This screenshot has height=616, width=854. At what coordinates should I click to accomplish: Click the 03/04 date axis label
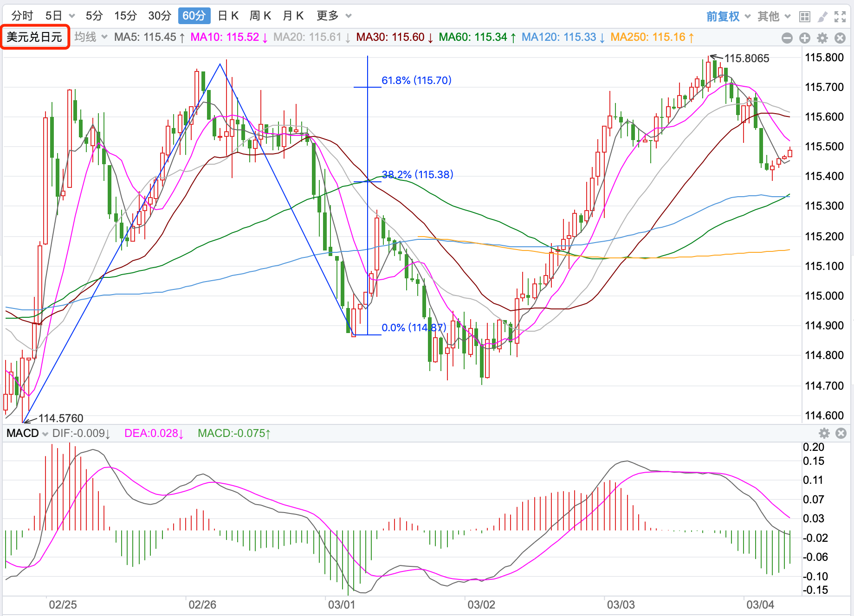pos(760,604)
